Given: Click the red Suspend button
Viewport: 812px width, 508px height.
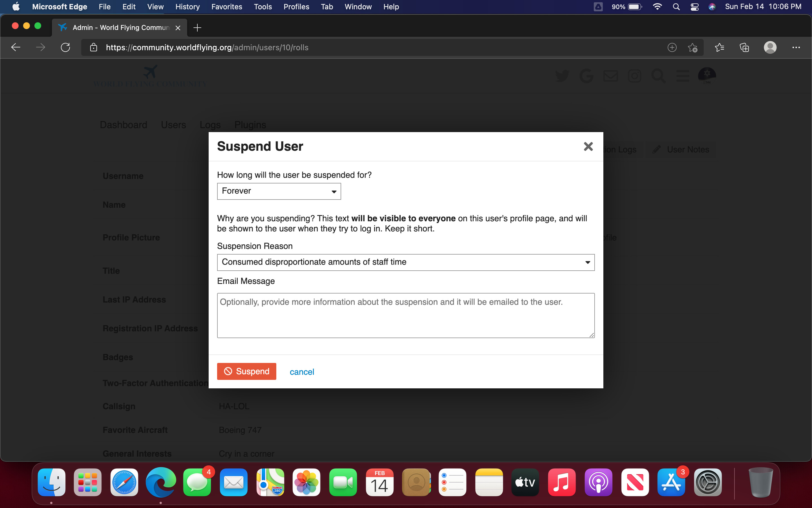Looking at the screenshot, I should pos(247,371).
